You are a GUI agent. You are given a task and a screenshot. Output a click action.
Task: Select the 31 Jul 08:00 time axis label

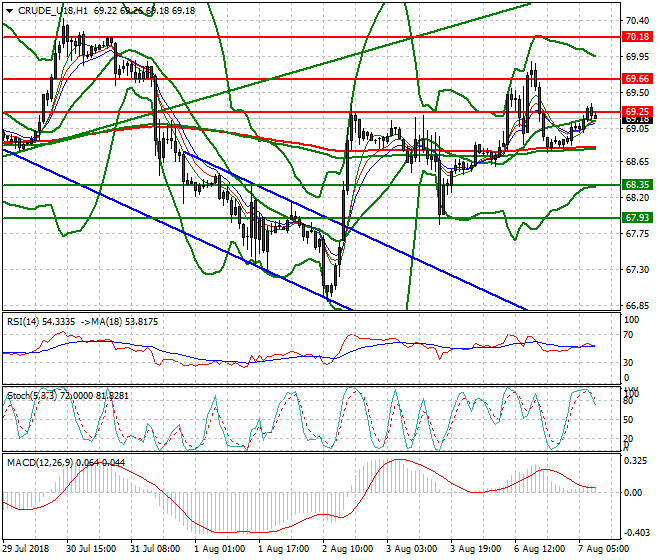coord(155,549)
